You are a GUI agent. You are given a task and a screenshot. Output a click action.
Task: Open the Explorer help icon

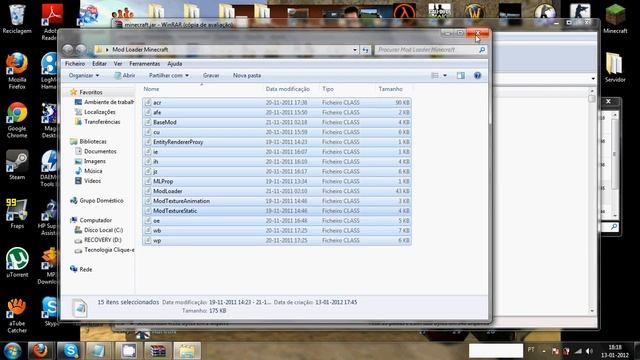[478, 76]
